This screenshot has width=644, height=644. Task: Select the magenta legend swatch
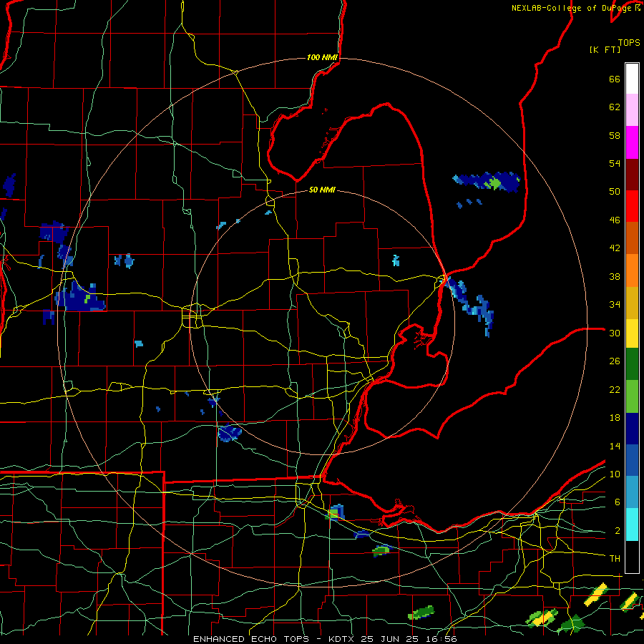pyautogui.click(x=632, y=142)
